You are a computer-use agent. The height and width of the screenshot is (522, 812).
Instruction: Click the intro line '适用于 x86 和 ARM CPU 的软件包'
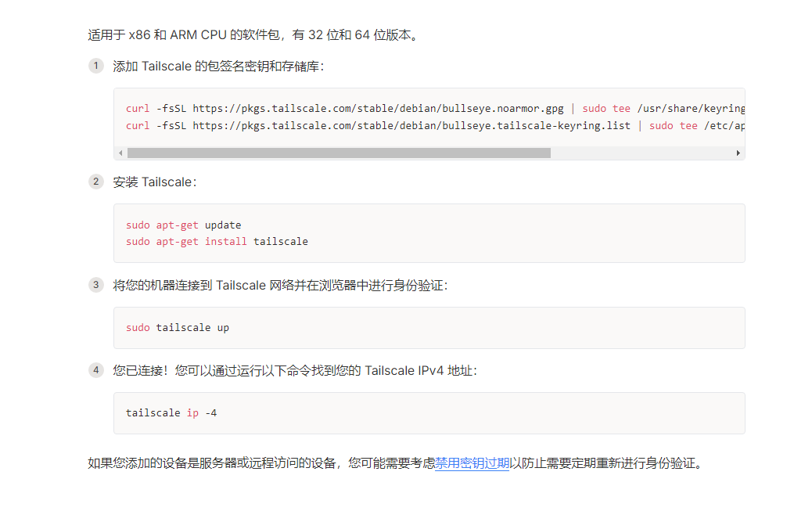(x=253, y=34)
